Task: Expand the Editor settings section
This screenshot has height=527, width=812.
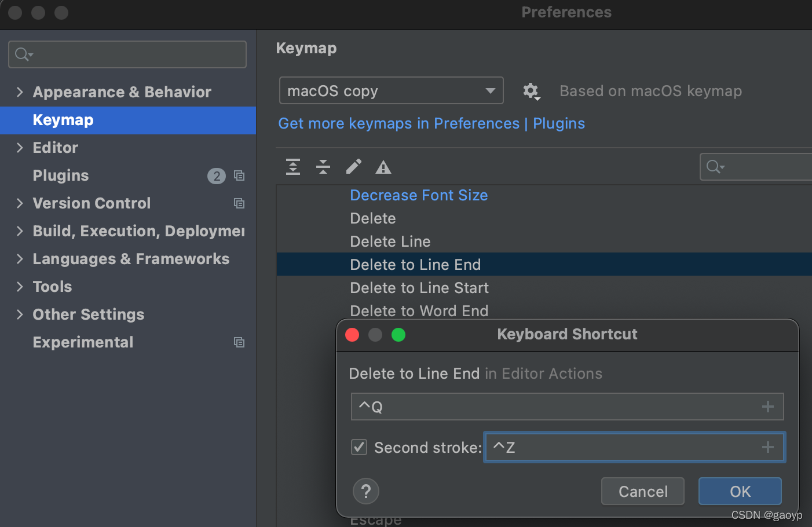Action: pyautogui.click(x=20, y=148)
